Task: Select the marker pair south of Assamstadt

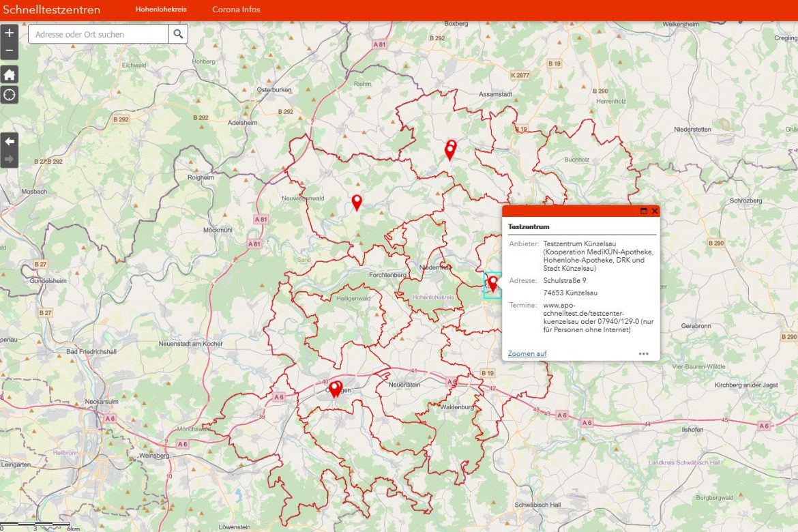Action: coord(450,150)
